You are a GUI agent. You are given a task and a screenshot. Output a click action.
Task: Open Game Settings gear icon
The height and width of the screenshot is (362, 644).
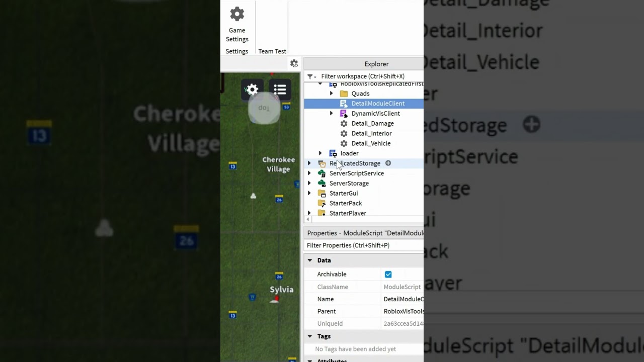(x=237, y=14)
